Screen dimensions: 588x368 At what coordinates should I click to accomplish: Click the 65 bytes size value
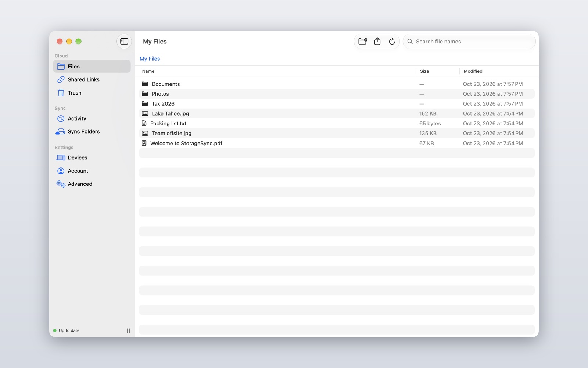(430, 124)
